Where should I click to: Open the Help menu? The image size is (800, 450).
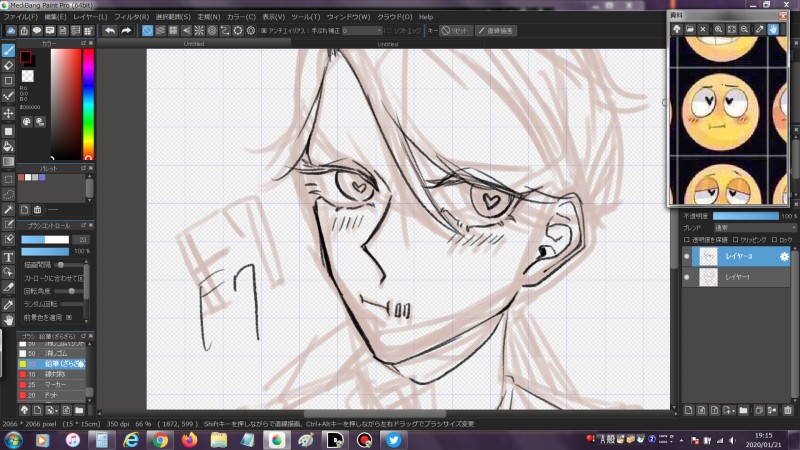click(426, 17)
